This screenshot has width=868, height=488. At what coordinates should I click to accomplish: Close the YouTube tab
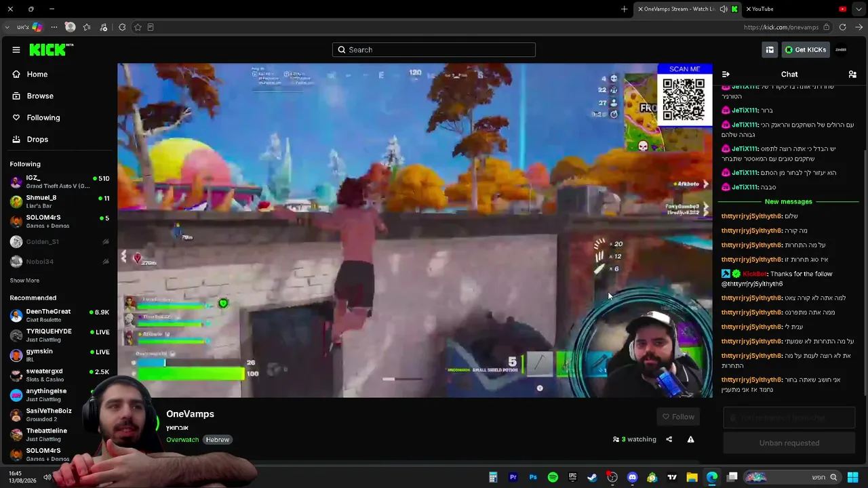tap(748, 9)
